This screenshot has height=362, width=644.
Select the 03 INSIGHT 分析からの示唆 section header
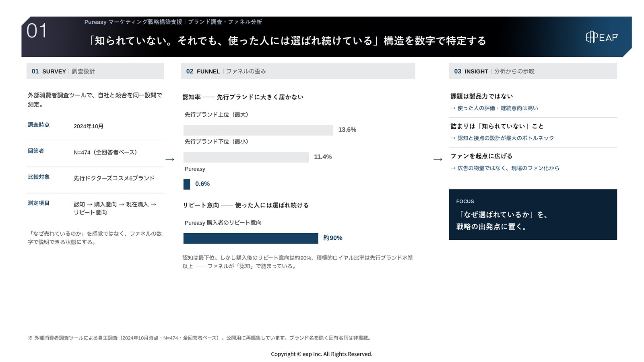(x=533, y=71)
